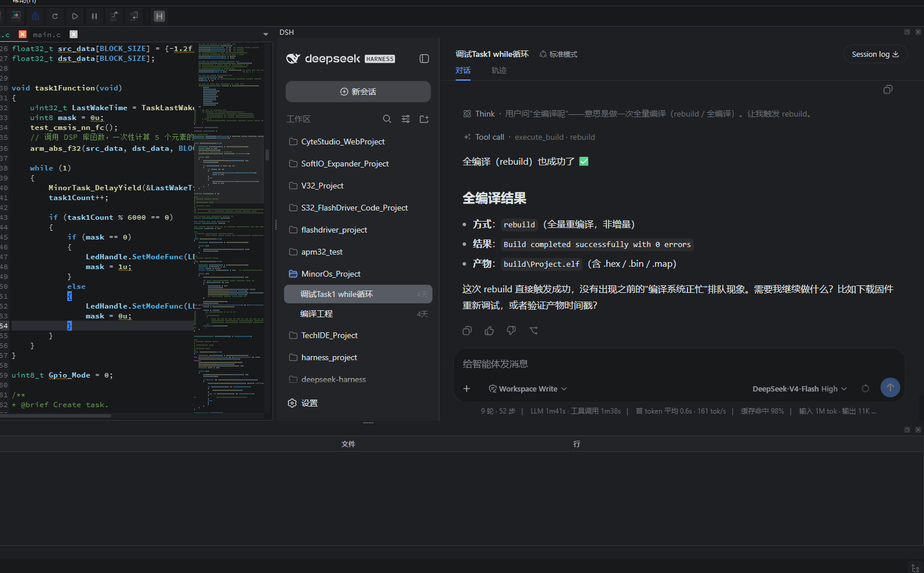Start a new conversation with 新会话

pyautogui.click(x=358, y=92)
